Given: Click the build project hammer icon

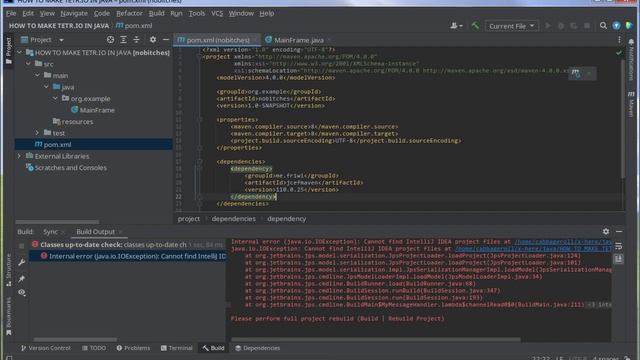Looking at the screenshot, I should (x=475, y=26).
